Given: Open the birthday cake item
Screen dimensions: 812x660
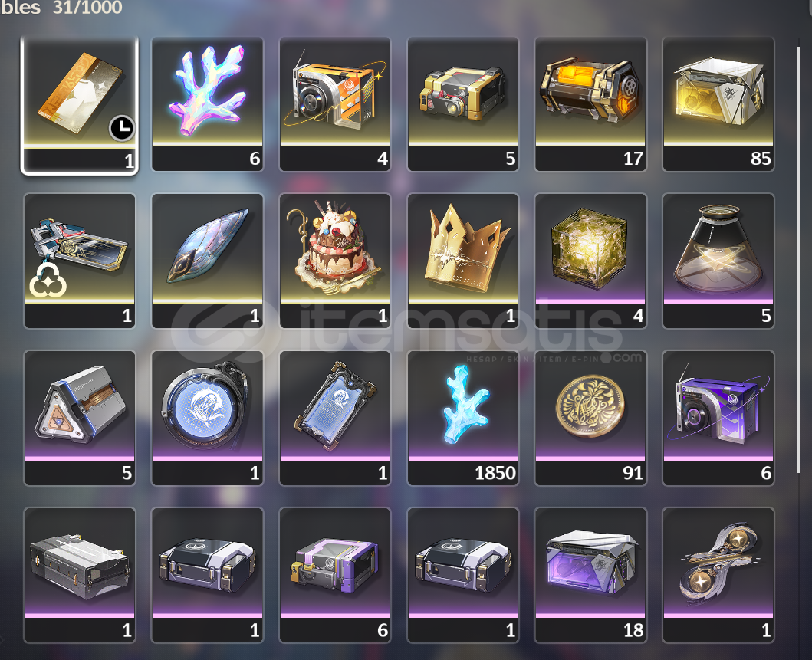Looking at the screenshot, I should point(335,261).
